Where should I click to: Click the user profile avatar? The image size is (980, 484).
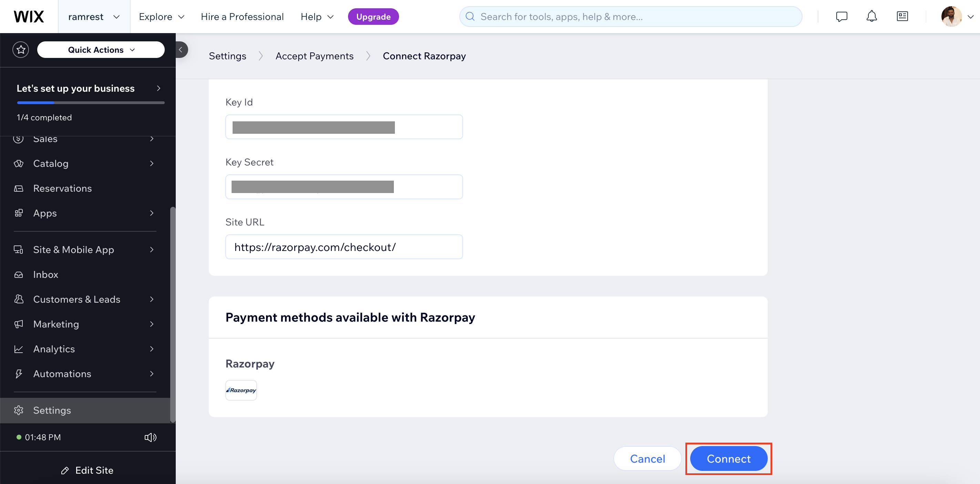951,16
